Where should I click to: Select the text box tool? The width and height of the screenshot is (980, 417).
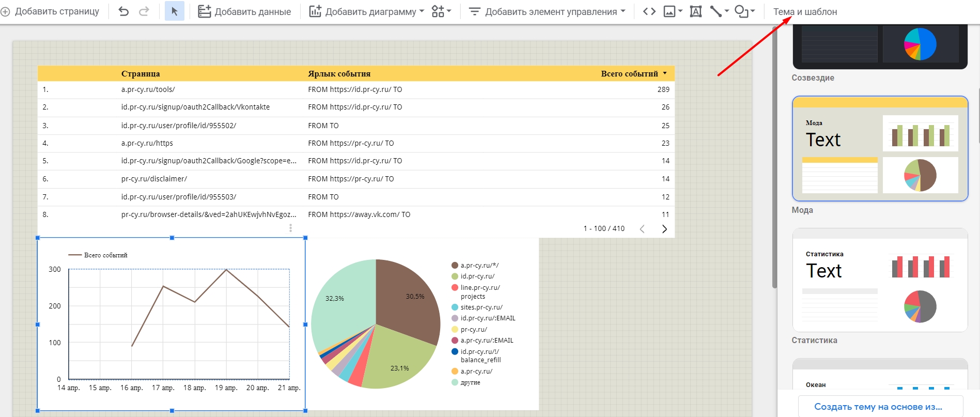click(x=696, y=11)
